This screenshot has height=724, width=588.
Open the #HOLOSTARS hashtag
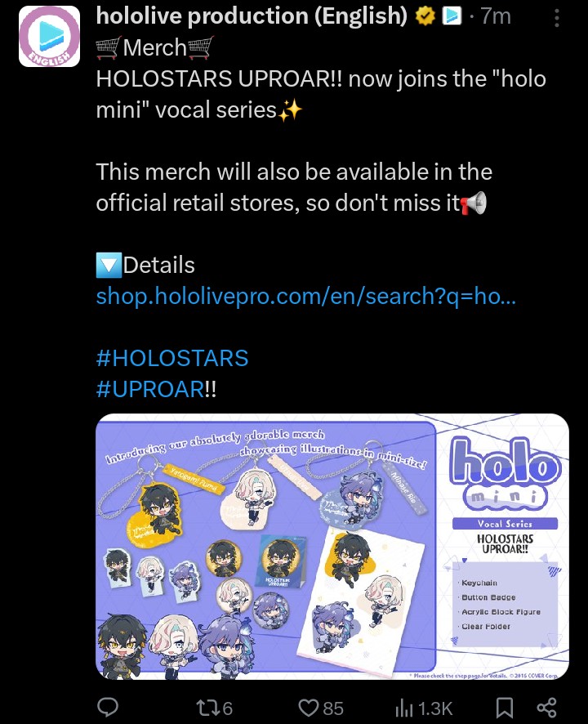point(172,358)
